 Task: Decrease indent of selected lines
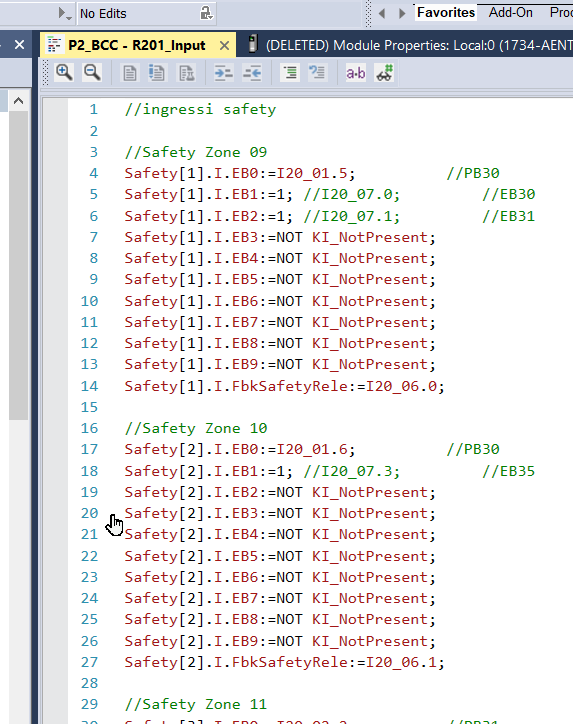(252, 73)
